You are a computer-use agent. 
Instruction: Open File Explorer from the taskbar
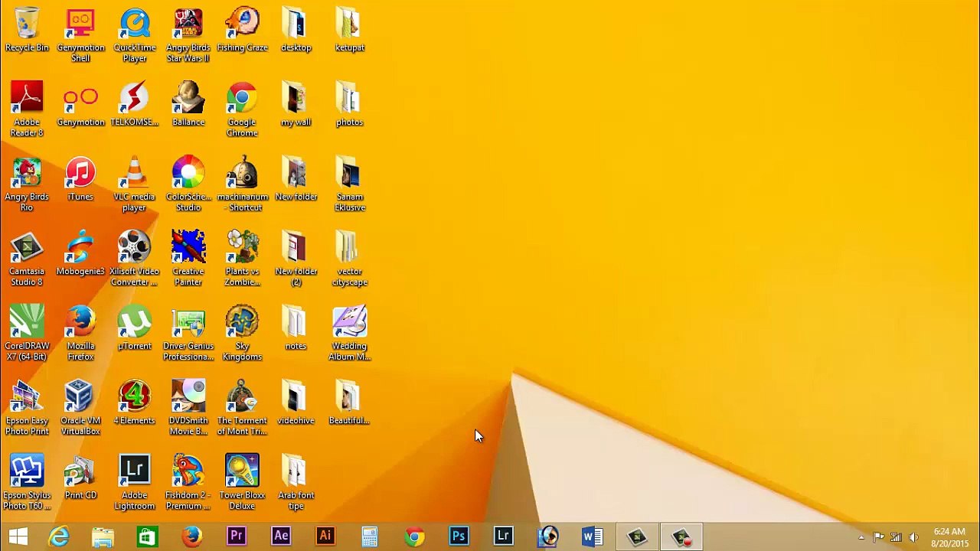[103, 536]
